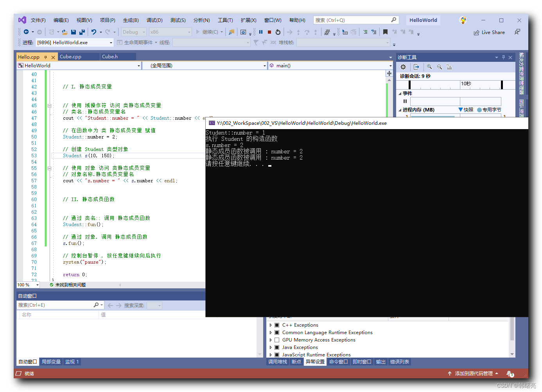The width and height of the screenshot is (542, 392).
Task: Toggle the C++ Exceptions checkbox
Action: (x=277, y=325)
